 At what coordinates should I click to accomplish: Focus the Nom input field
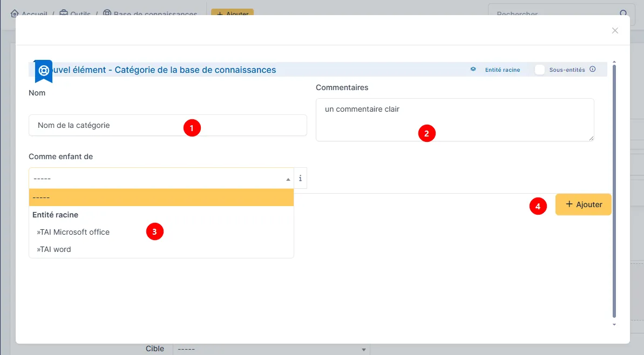point(167,125)
